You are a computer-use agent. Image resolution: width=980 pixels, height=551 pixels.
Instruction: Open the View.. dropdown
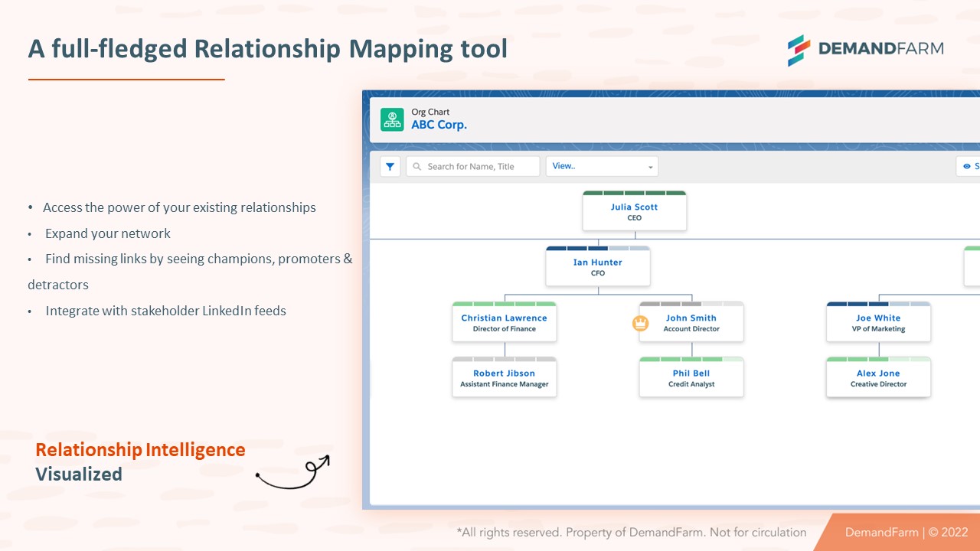(602, 166)
